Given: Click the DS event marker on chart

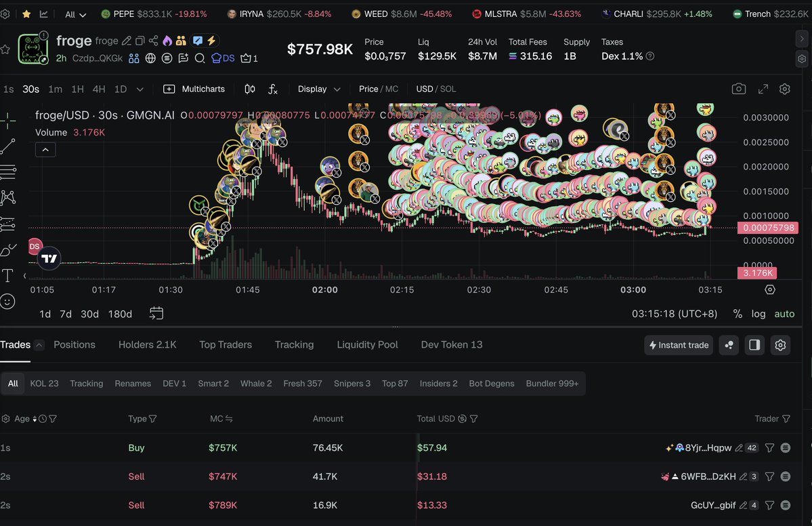Looking at the screenshot, I should coord(35,246).
